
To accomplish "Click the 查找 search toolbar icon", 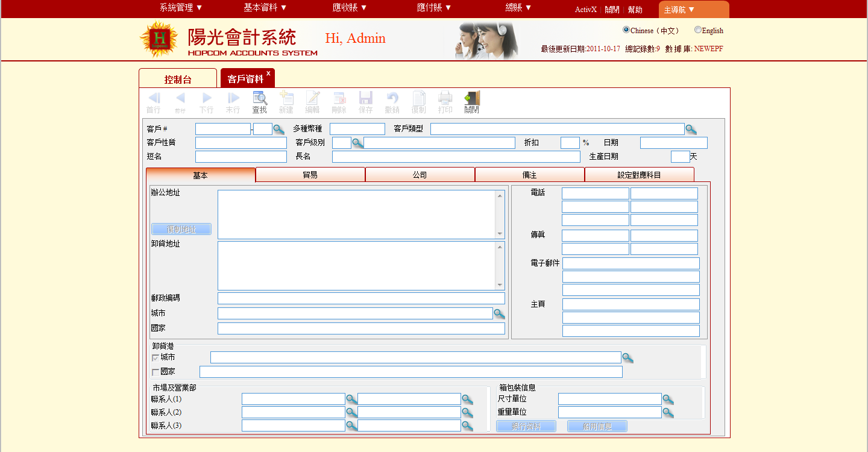I will coord(260,99).
